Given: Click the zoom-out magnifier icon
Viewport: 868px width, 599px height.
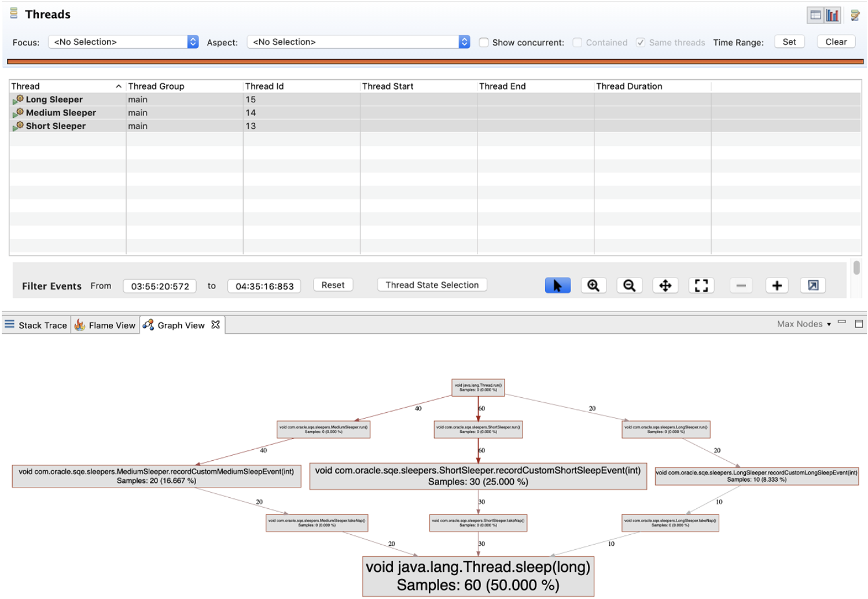Looking at the screenshot, I should point(629,285).
